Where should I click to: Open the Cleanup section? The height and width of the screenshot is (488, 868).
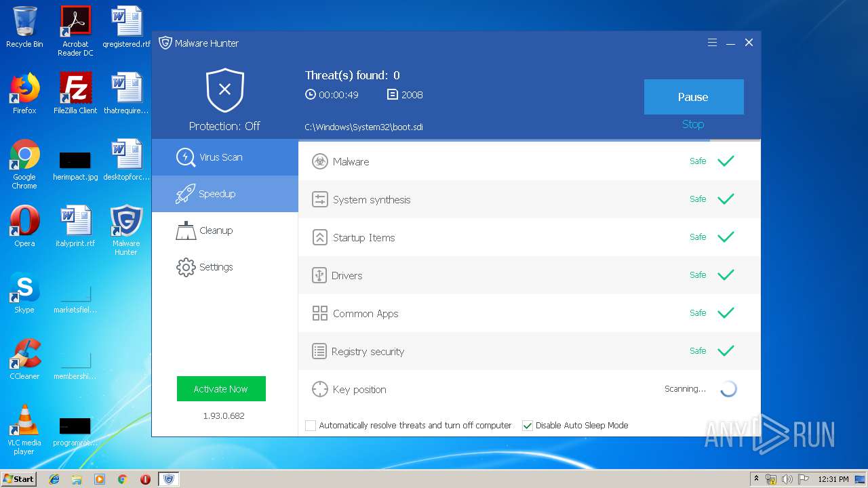coord(224,230)
